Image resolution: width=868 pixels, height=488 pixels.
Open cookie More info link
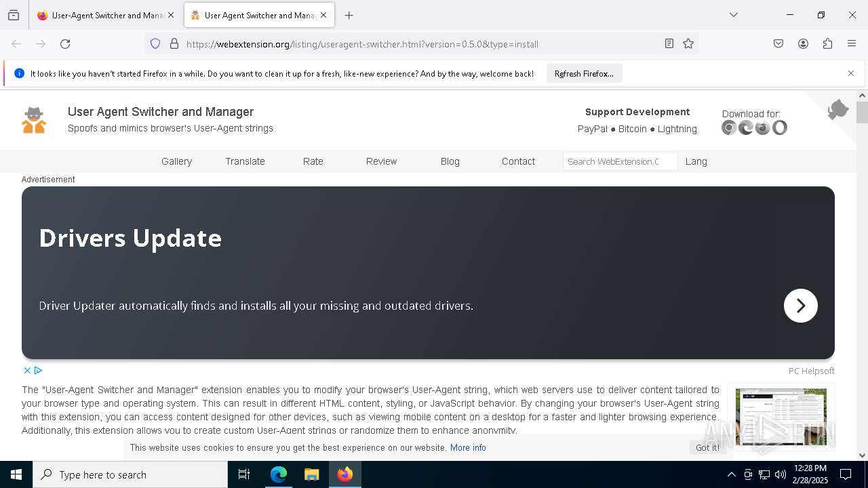coord(468,447)
